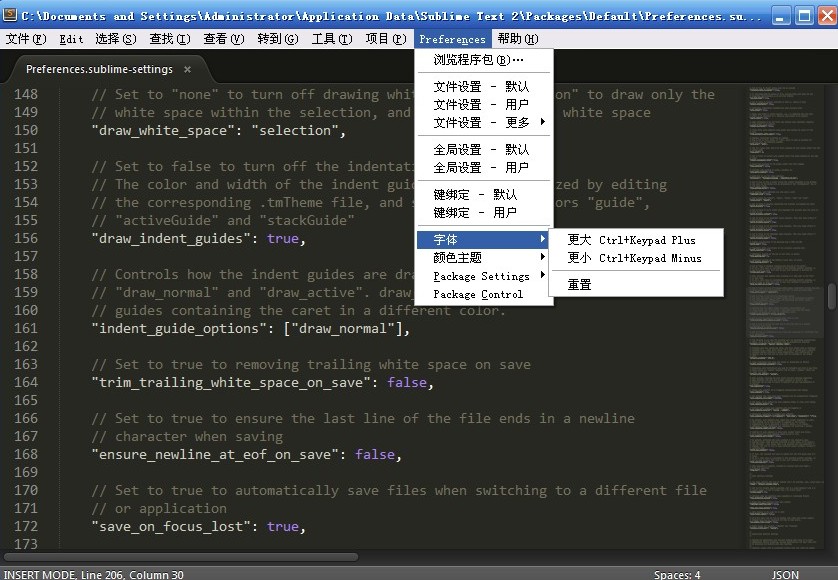The image size is (838, 580).
Task: Minimize the Sublime Text window
Action: (780, 16)
